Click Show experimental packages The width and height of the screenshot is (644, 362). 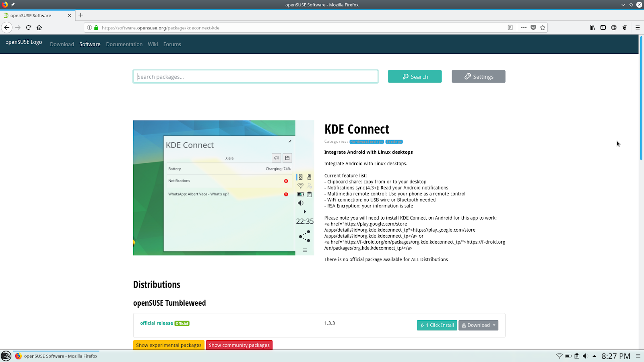(x=169, y=345)
